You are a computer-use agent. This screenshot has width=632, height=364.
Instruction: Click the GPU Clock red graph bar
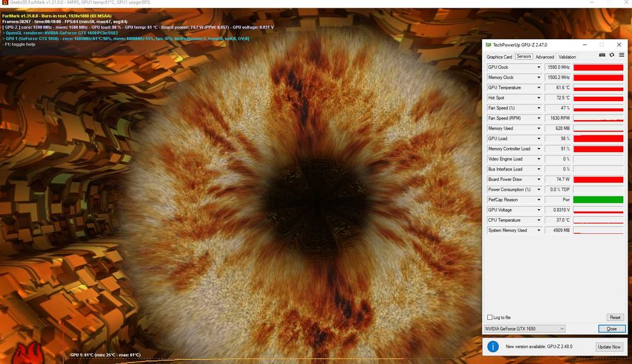coord(598,68)
